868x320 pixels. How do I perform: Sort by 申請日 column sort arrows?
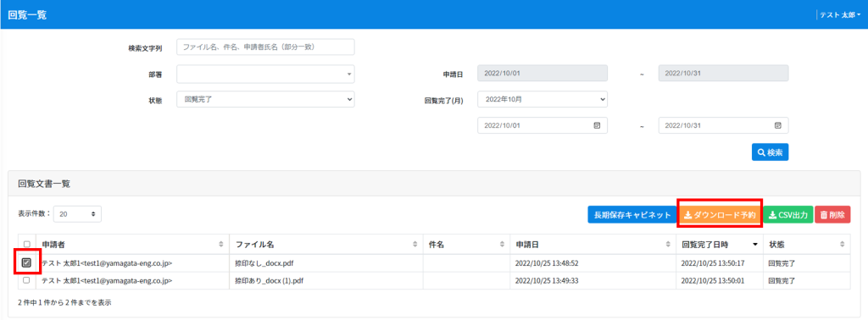click(x=668, y=245)
